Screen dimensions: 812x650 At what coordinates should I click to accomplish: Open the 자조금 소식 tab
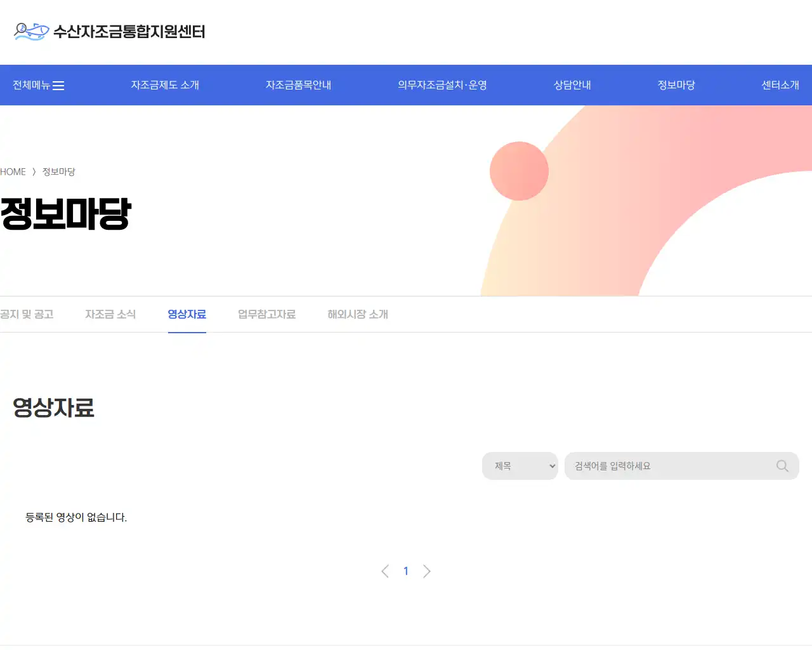point(110,314)
